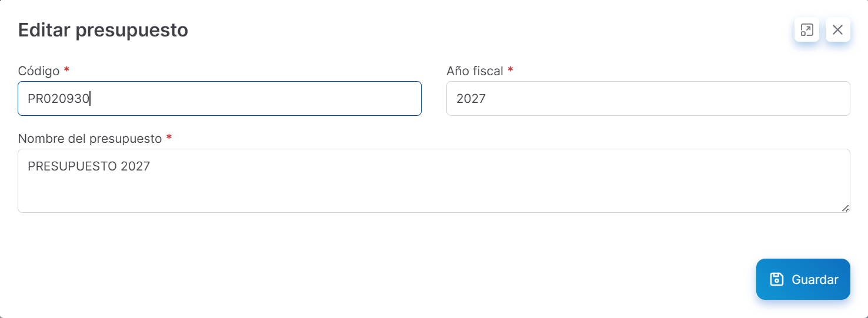Click the floppy disk save icon

click(777, 279)
